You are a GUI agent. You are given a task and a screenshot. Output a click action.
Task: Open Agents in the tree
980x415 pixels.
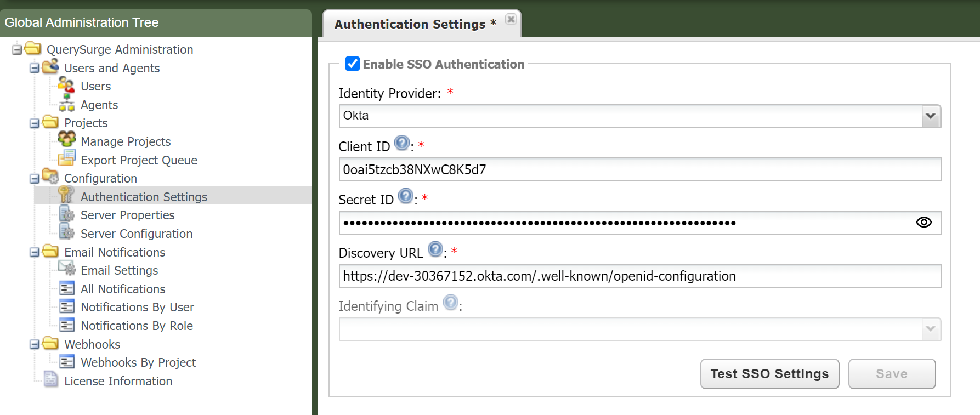click(99, 105)
